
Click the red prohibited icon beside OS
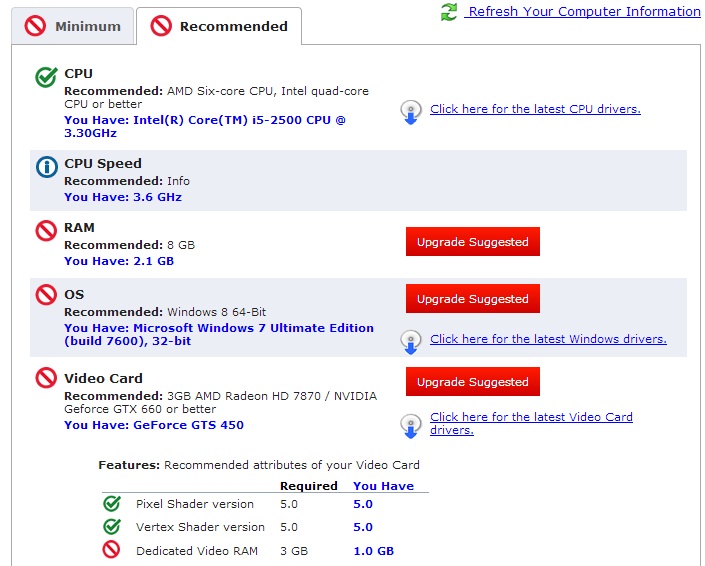[x=46, y=295]
